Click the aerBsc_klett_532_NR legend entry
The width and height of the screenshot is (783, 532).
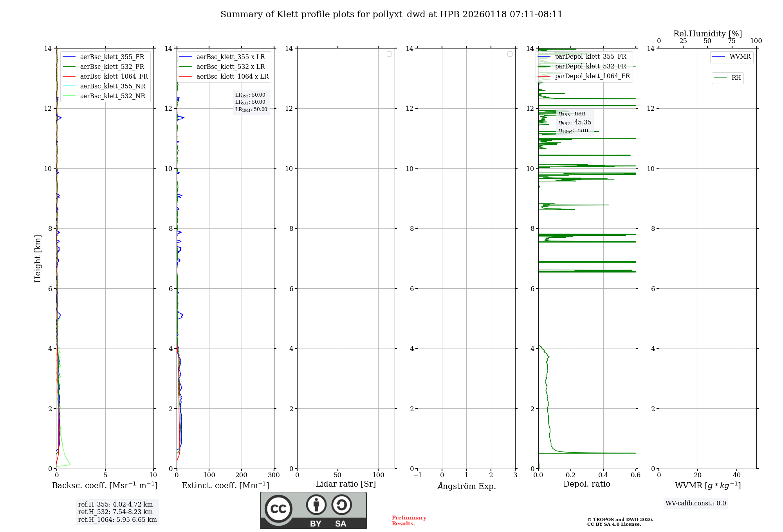[112, 96]
